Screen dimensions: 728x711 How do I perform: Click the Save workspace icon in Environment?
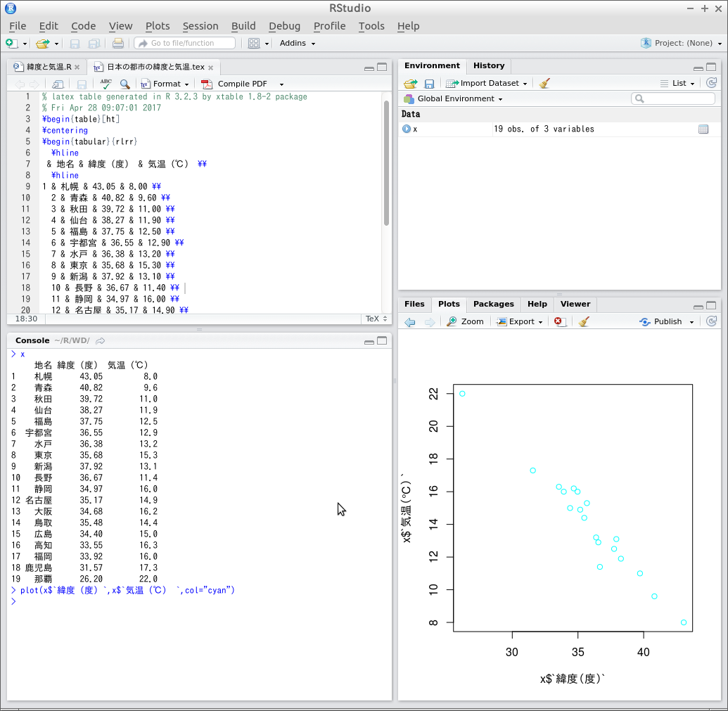(430, 84)
